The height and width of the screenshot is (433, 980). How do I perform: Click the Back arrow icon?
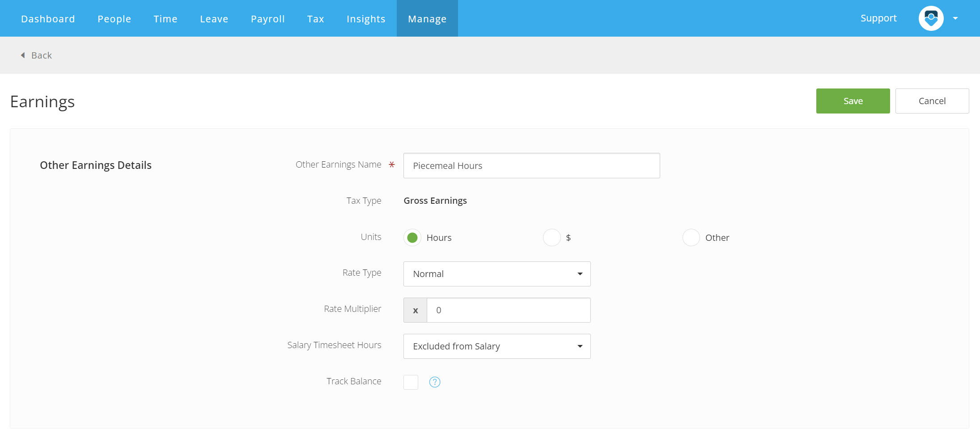(x=23, y=55)
